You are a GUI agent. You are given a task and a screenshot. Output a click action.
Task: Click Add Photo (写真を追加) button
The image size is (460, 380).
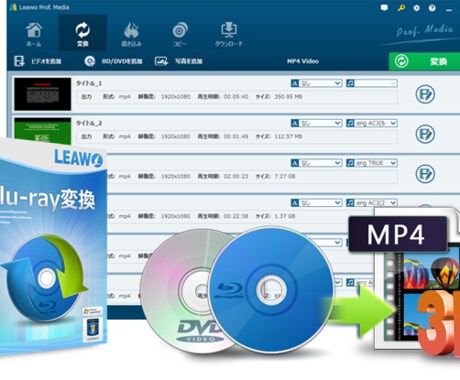pos(179,61)
